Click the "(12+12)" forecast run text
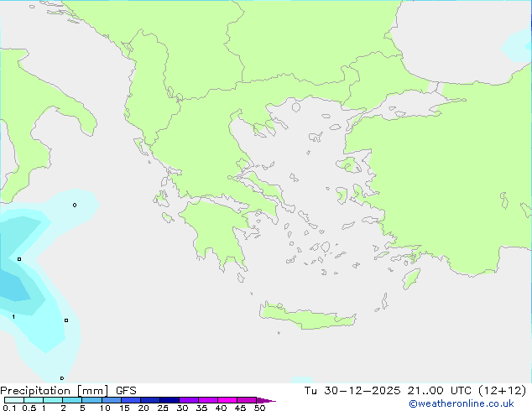Viewport: 532px width, 411px height. [502, 391]
